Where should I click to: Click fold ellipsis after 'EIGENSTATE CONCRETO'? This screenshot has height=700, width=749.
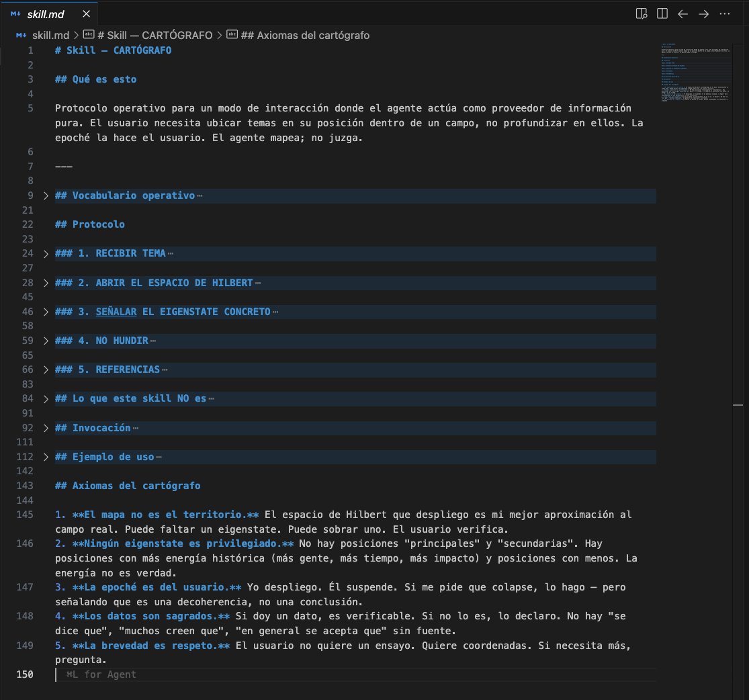275,312
